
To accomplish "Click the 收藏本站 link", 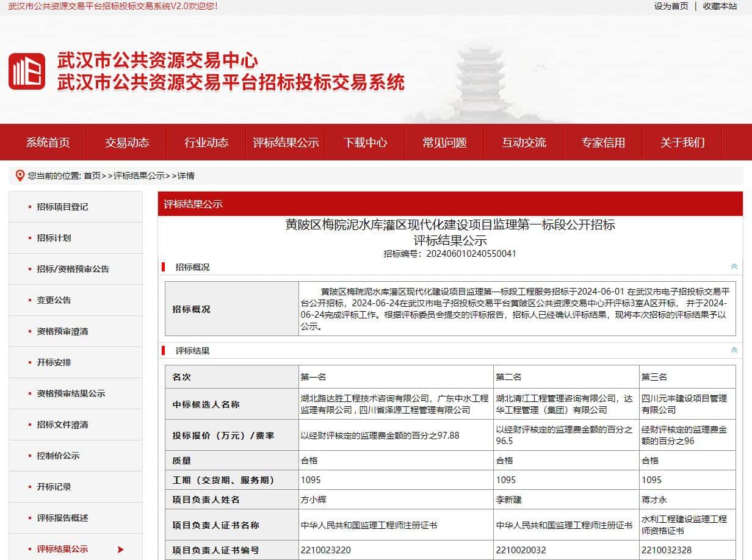I will pos(720,6).
